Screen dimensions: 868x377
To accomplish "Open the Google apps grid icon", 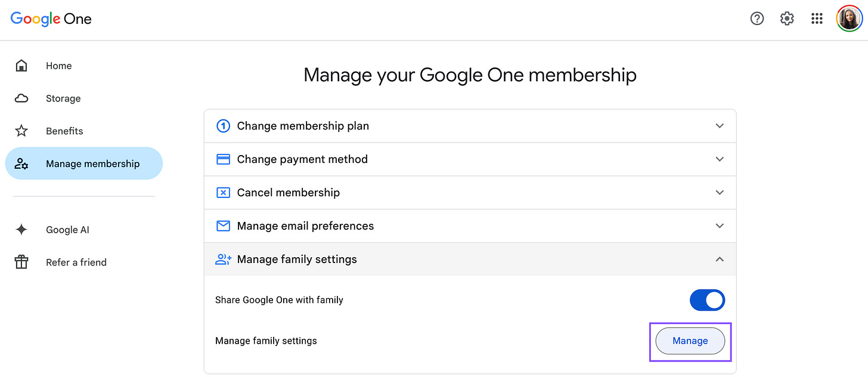I will click(x=817, y=18).
